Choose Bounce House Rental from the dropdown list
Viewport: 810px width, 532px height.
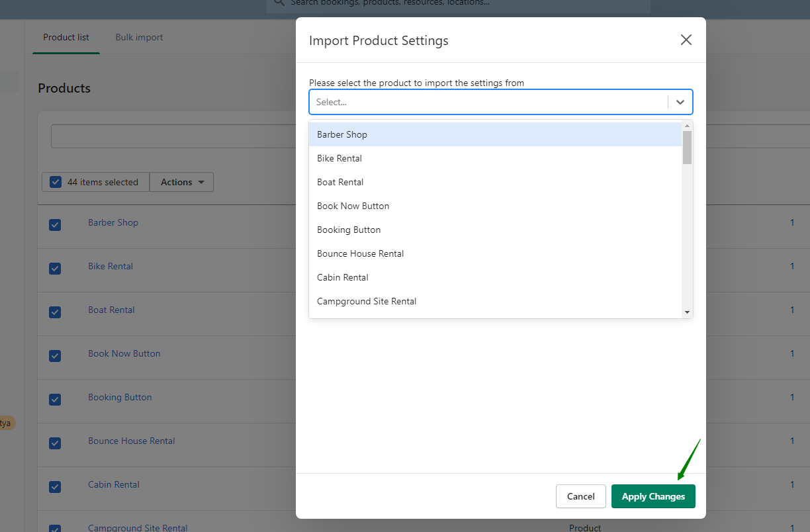pyautogui.click(x=496, y=253)
